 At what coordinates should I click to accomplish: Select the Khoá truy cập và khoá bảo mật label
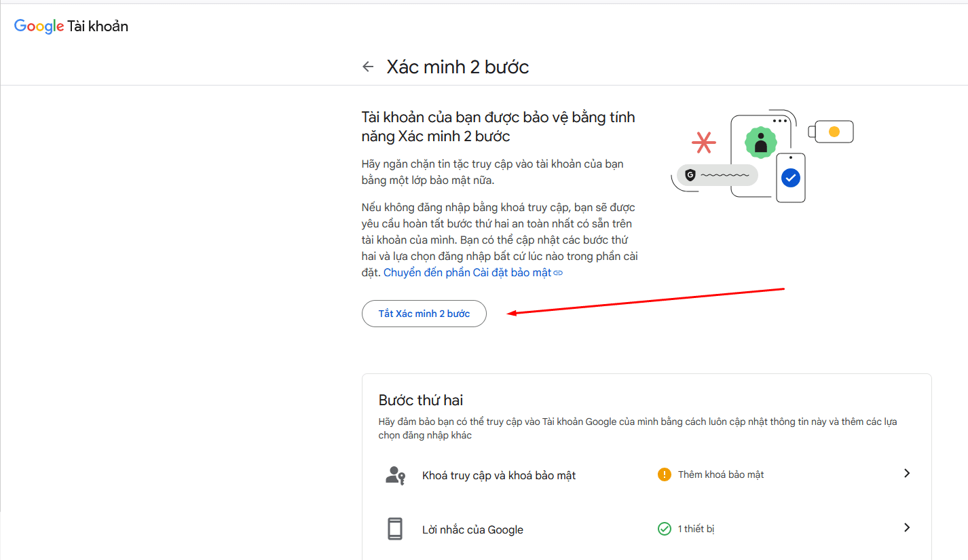pyautogui.click(x=499, y=476)
